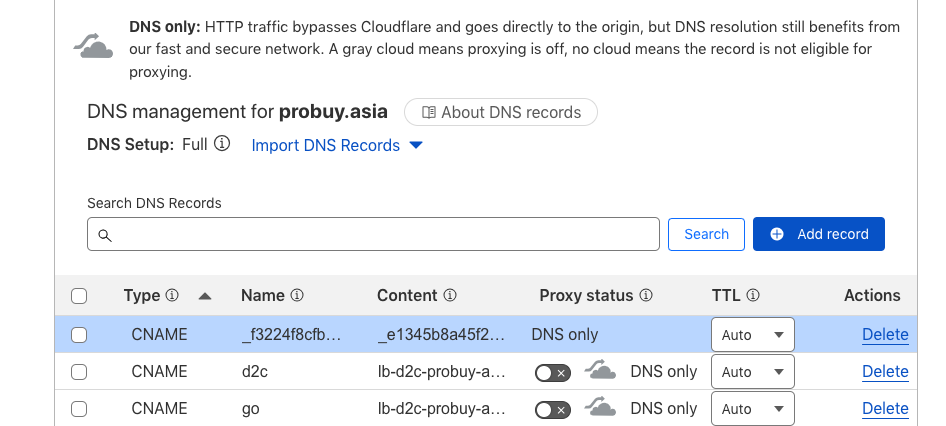Focus the Search DNS Records field
Image resolution: width=946 pixels, height=426 pixels.
coord(373,234)
